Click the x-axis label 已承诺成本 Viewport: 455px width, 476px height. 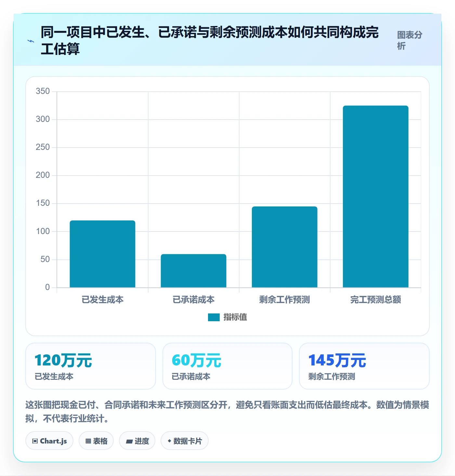[193, 300]
